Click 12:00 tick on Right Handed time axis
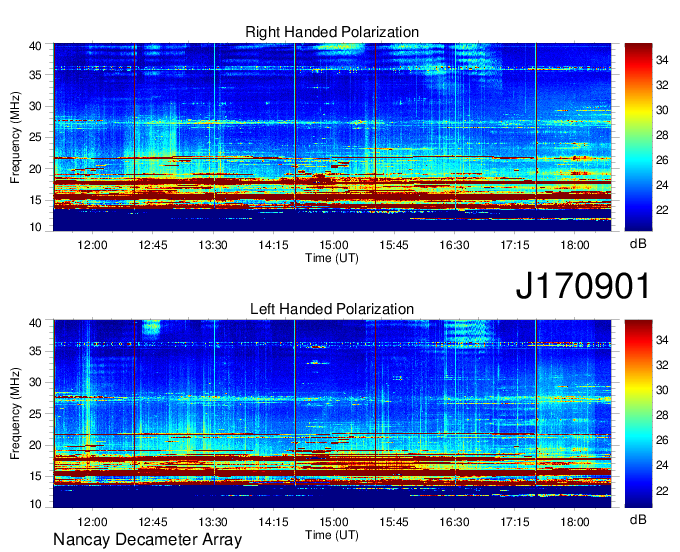The width and height of the screenshot is (680, 552). 92,245
